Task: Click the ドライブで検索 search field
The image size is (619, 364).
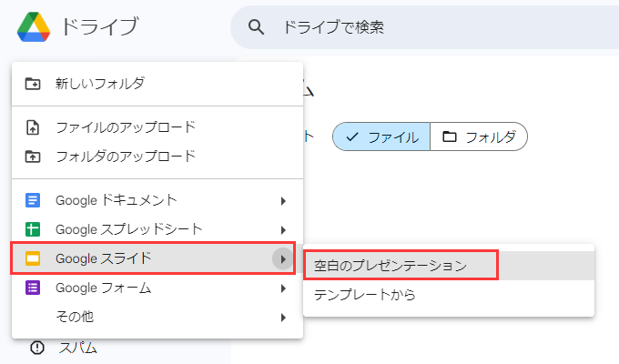Action: [x=425, y=27]
